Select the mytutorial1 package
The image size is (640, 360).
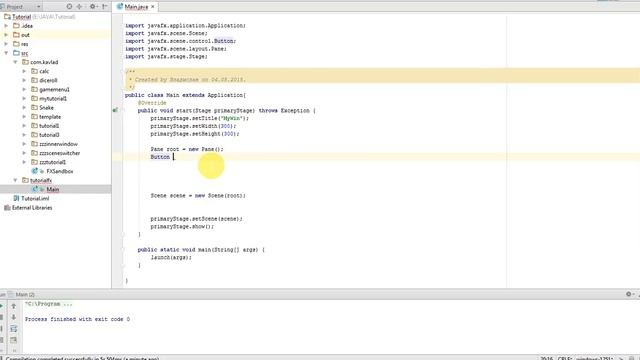[53, 98]
